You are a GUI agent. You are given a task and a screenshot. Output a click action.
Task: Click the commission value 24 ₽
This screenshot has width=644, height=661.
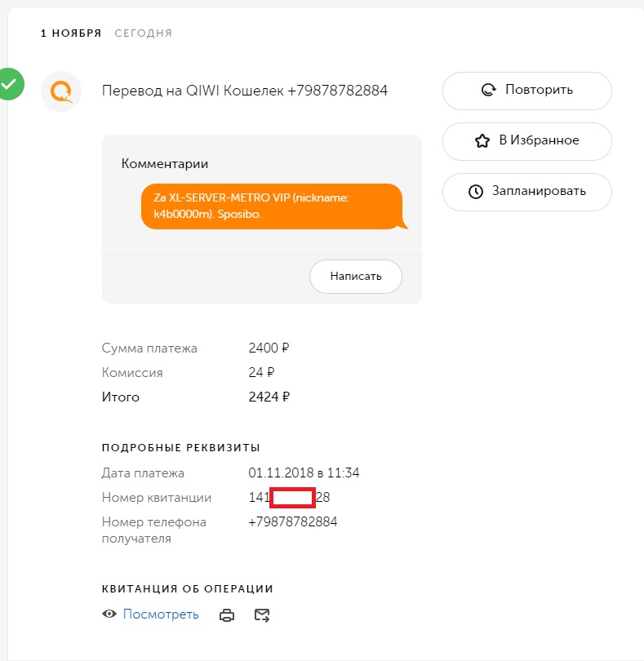(261, 373)
